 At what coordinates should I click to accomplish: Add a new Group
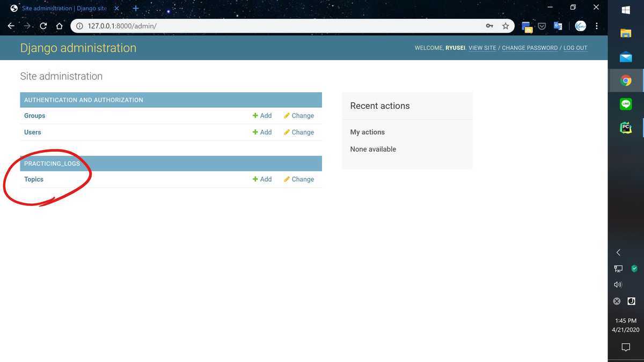click(x=262, y=116)
